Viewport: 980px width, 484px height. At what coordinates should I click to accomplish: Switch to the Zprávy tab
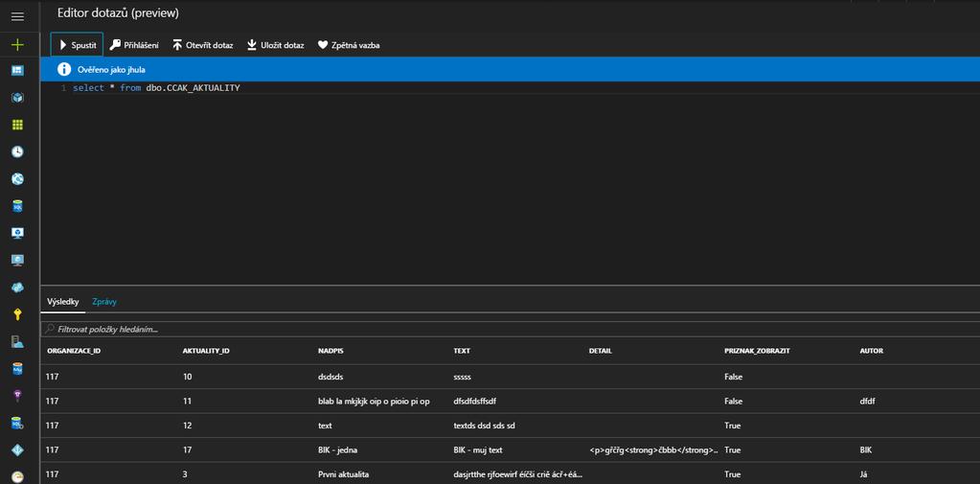104,301
